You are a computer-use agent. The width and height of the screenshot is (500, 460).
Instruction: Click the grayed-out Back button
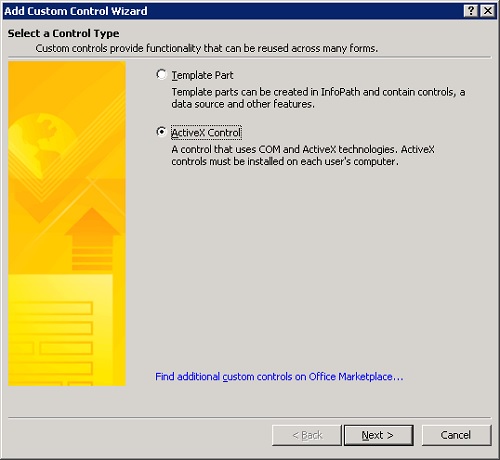pyautogui.click(x=307, y=435)
